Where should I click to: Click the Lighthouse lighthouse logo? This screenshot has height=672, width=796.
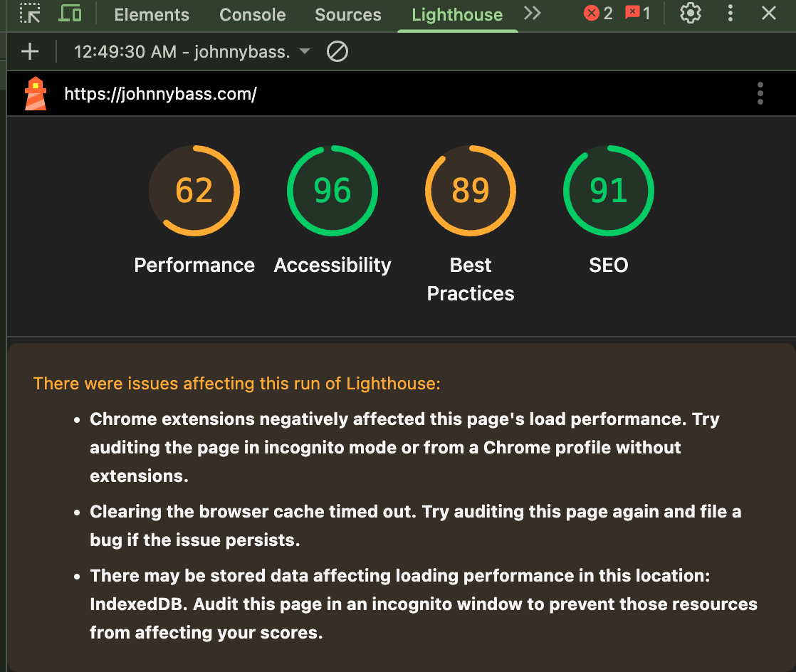pyautogui.click(x=36, y=94)
